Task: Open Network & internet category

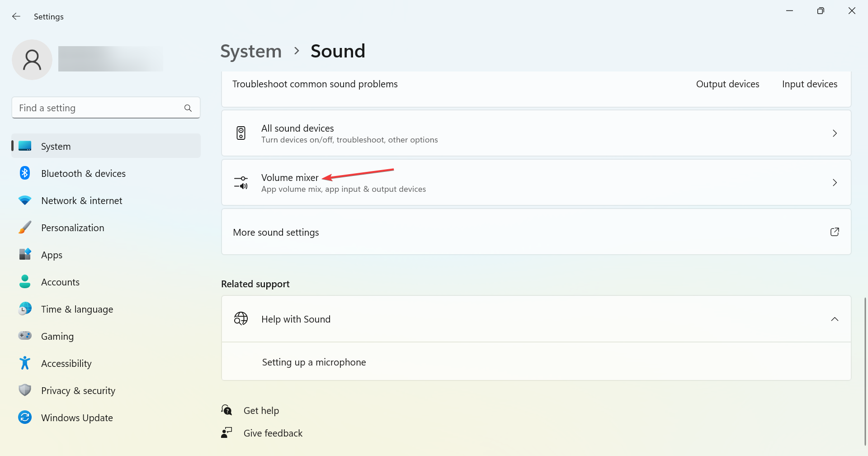Action: (106, 200)
